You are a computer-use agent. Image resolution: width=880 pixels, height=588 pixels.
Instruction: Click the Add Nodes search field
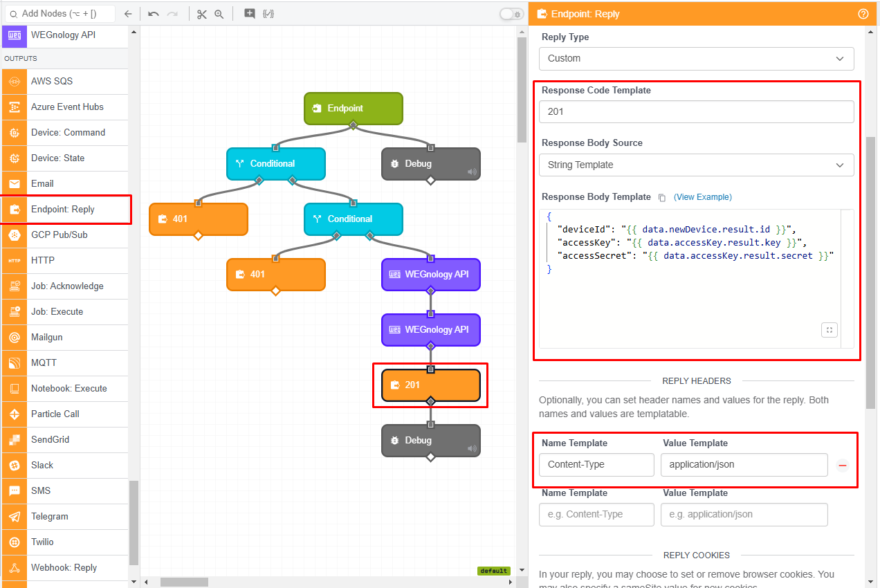pos(60,13)
